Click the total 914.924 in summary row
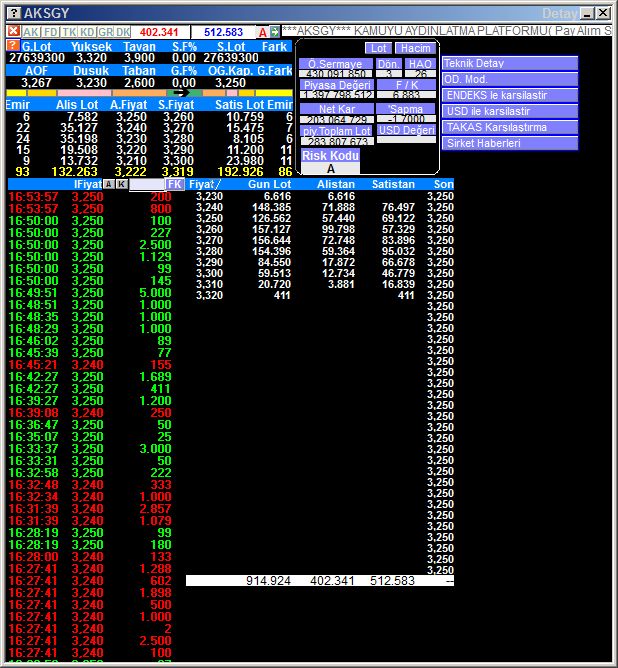 pyautogui.click(x=268, y=581)
